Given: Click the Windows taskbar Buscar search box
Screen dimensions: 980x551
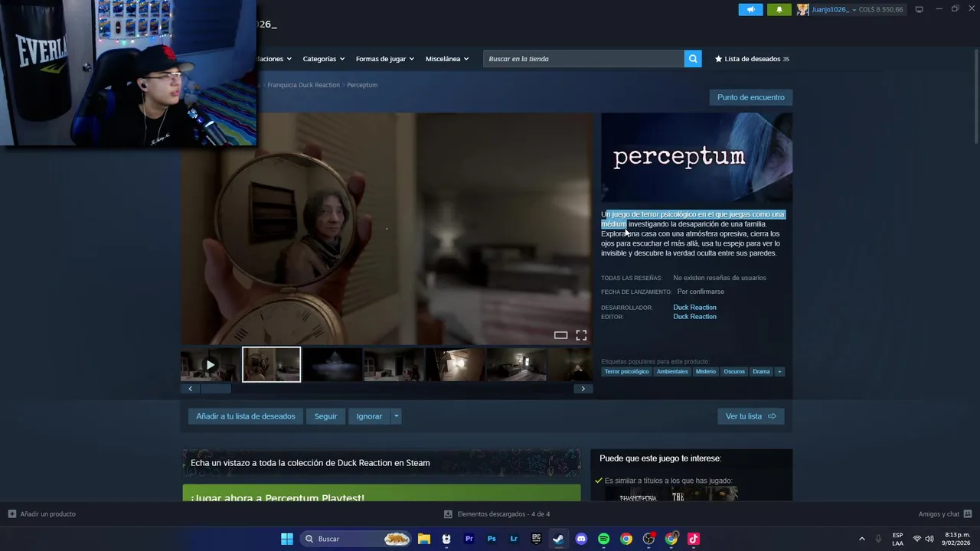Looking at the screenshot, I should pos(357,539).
